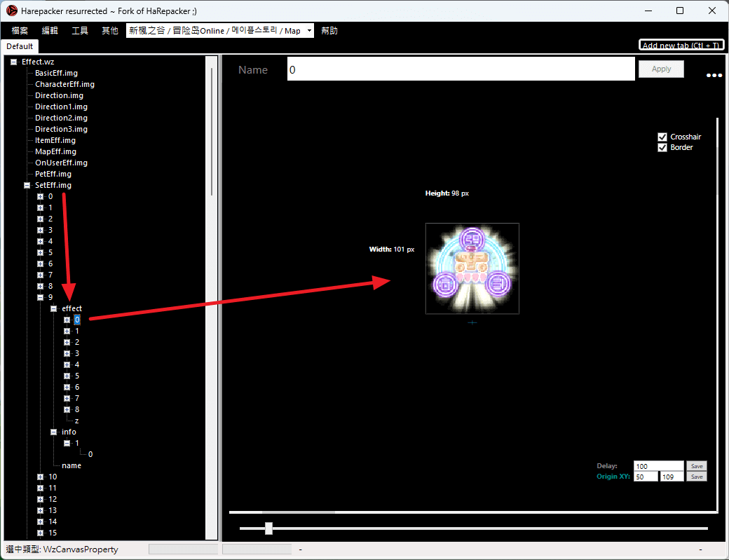
Task: Toggle the Border checkbox
Action: [662, 147]
